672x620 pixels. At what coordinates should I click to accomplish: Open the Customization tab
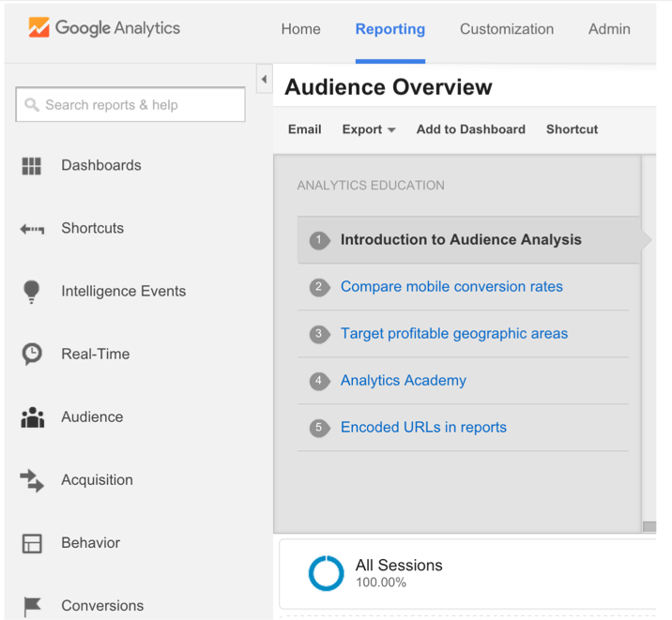coord(507,29)
